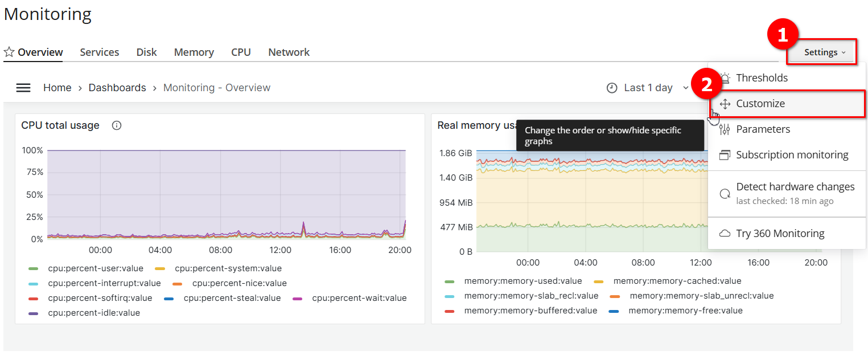Image resolution: width=868 pixels, height=359 pixels.
Task: Switch to the Overview tab
Action: coord(40,52)
